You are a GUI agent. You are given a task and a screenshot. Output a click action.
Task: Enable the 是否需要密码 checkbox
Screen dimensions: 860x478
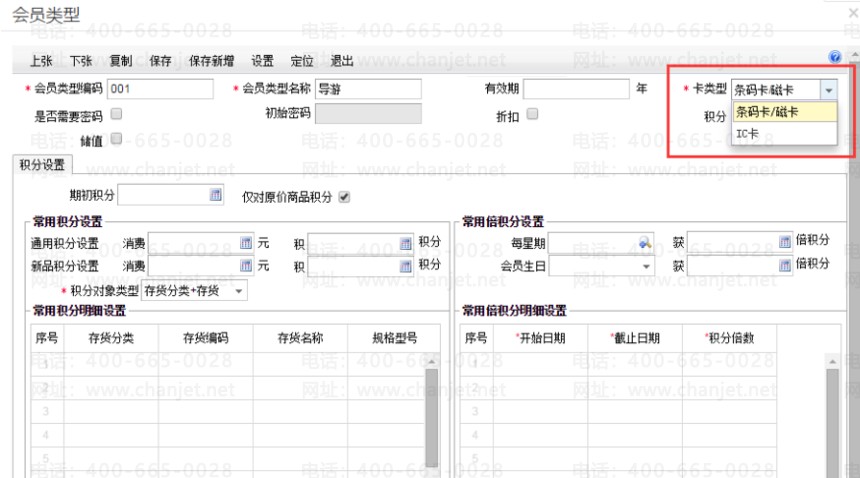[x=116, y=114]
